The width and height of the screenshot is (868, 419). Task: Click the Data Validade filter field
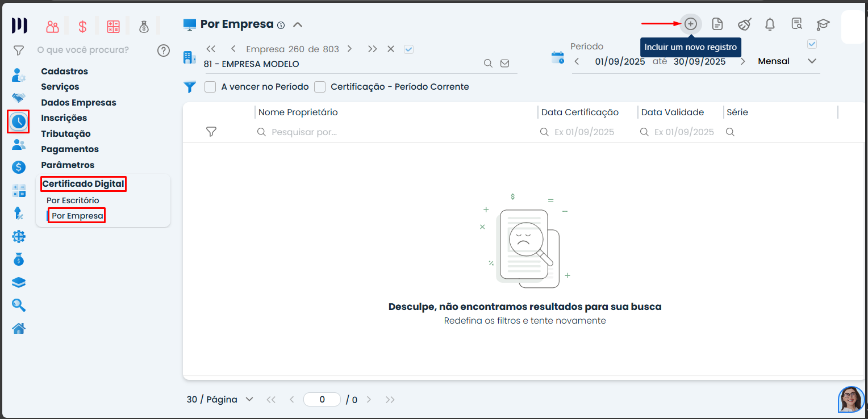click(680, 132)
